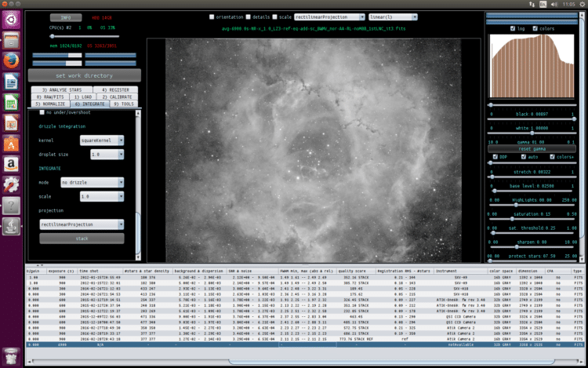
Task: Enable the no under/overshoot checkbox
Action: pos(42,112)
